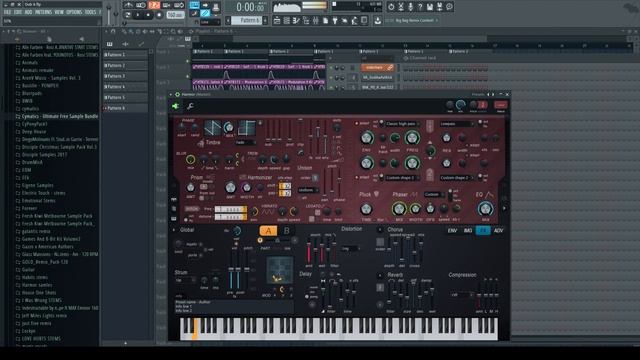Viewport: 640px width, 360px height.
Task: Click the question mark help icon
Action: (x=420, y=7)
